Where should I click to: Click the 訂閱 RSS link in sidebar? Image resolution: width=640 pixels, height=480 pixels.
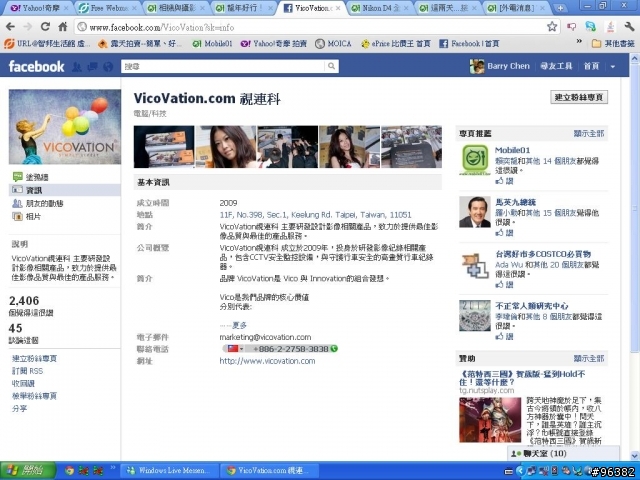tap(27, 371)
